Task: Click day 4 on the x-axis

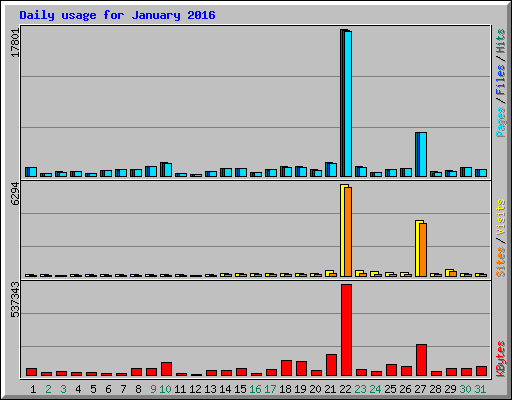Action: tap(78, 389)
